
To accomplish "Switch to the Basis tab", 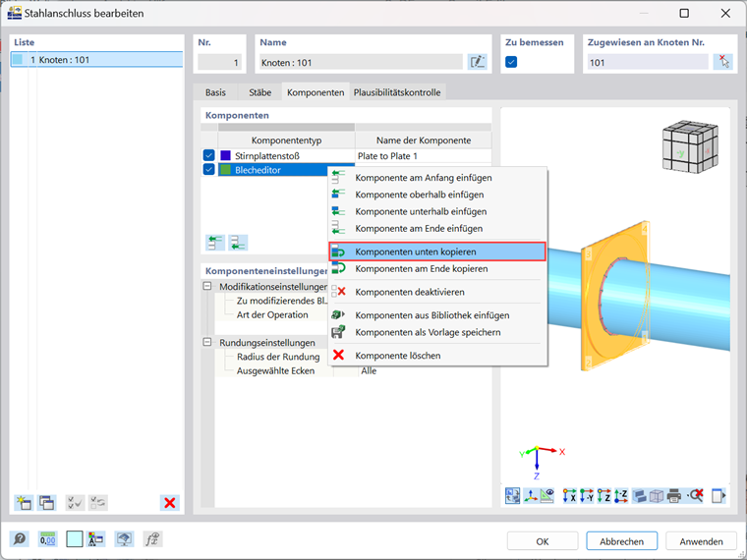I will coord(215,92).
